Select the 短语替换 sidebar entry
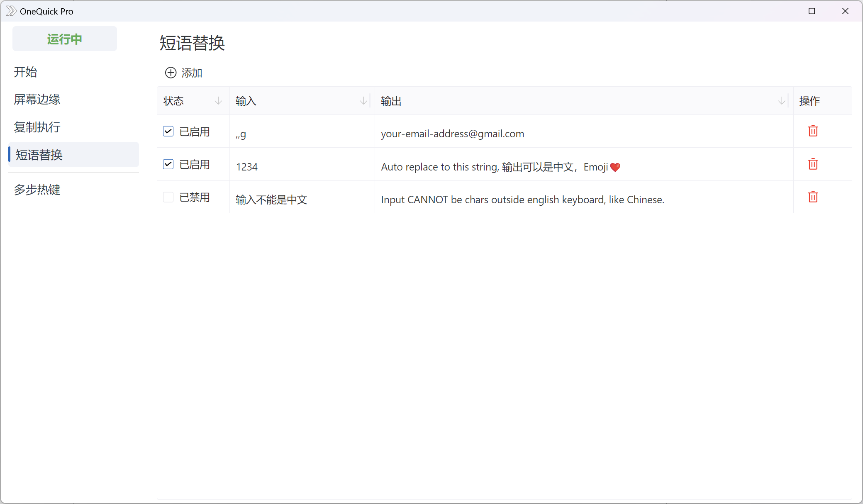 (39, 155)
